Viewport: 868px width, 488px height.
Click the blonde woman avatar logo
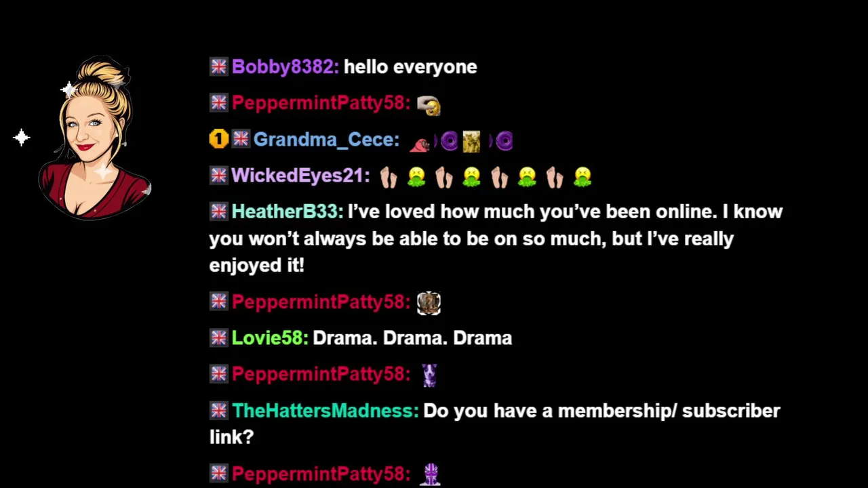(94, 138)
